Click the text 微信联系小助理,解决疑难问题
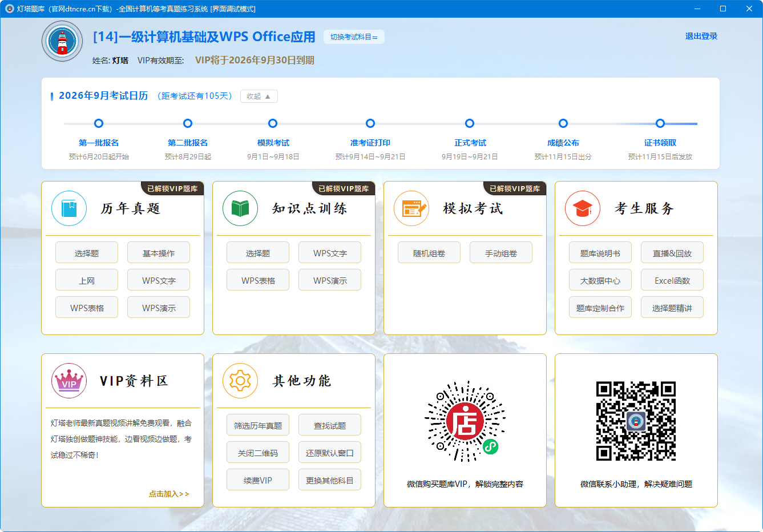Viewport: 763px width, 532px height. tap(636, 483)
